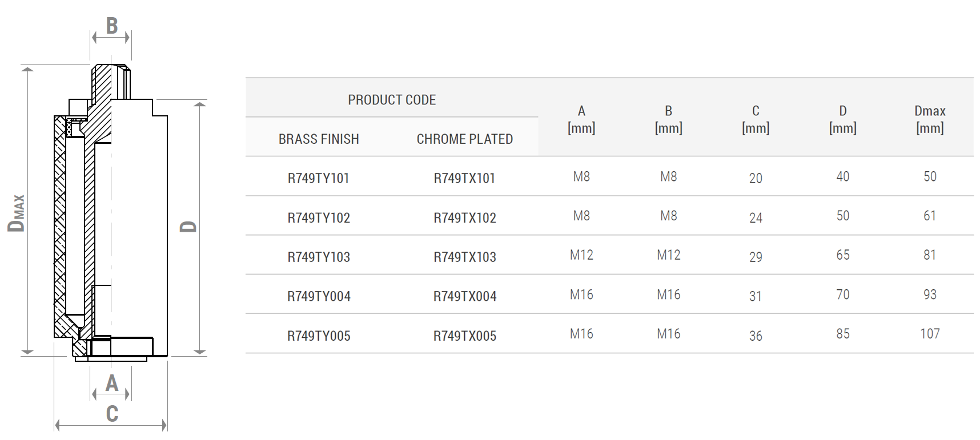This screenshot has width=980, height=440.
Task: Select the BRASS FINISH column header
Action: click(319, 139)
